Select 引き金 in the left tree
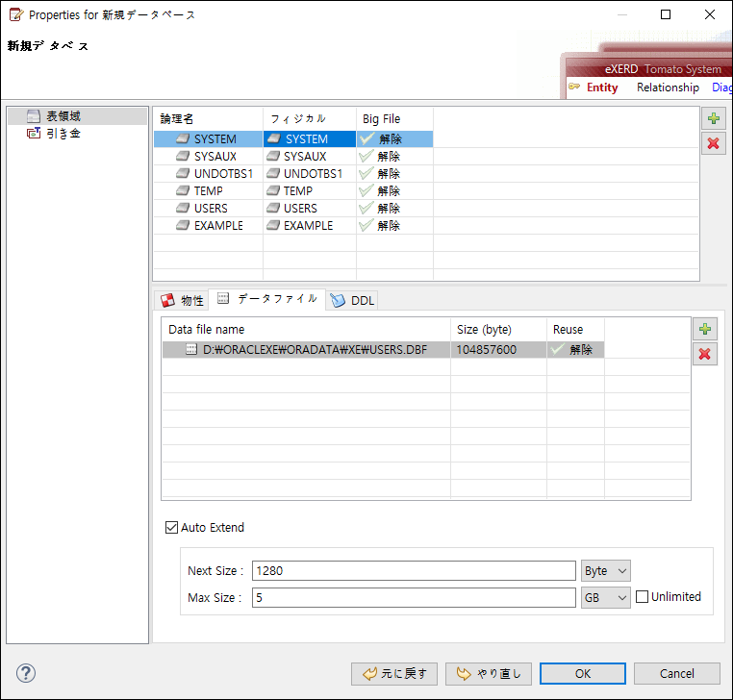The width and height of the screenshot is (733, 700). click(63, 134)
